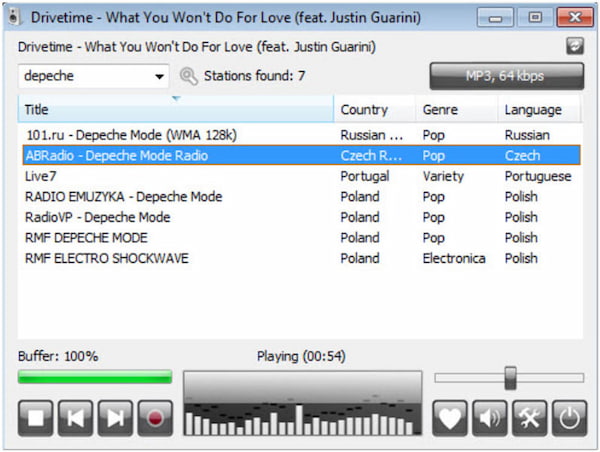Click the Stations found: 7 label
The image size is (600, 452).
[254, 76]
